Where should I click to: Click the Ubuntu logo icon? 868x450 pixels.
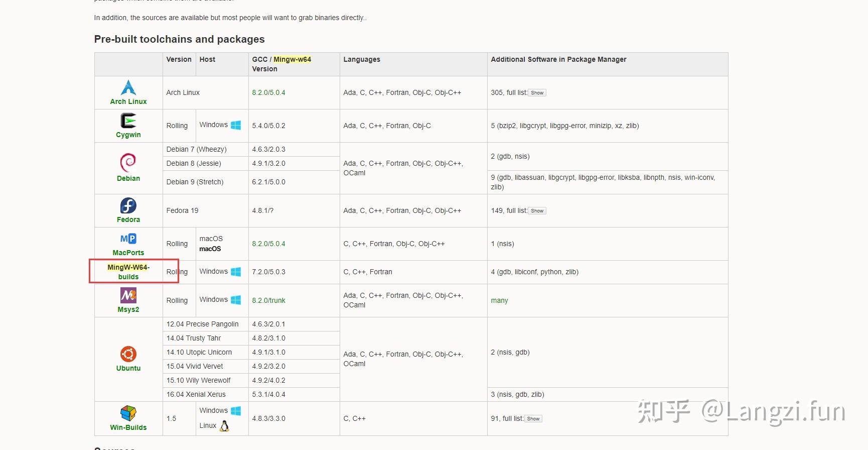point(128,354)
